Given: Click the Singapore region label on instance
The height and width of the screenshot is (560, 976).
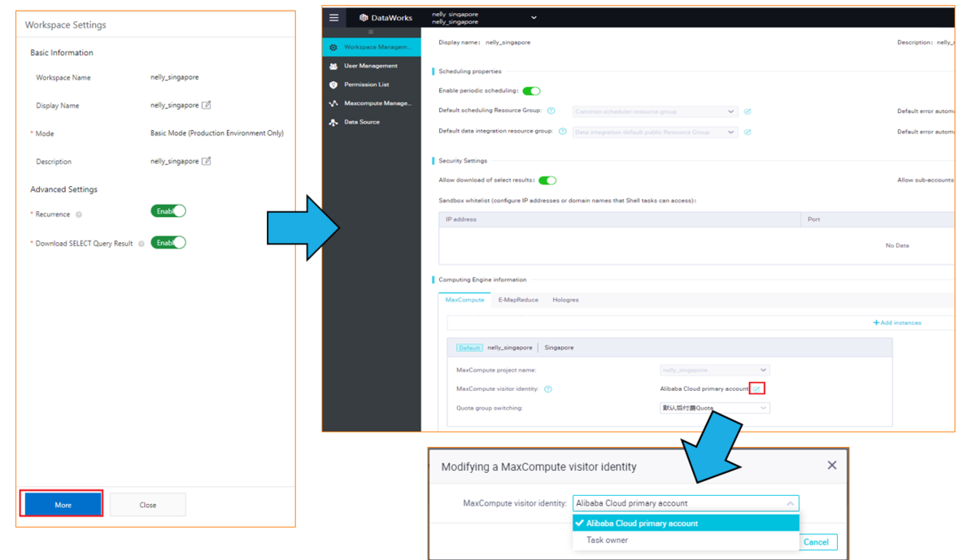Looking at the screenshot, I should click(559, 348).
